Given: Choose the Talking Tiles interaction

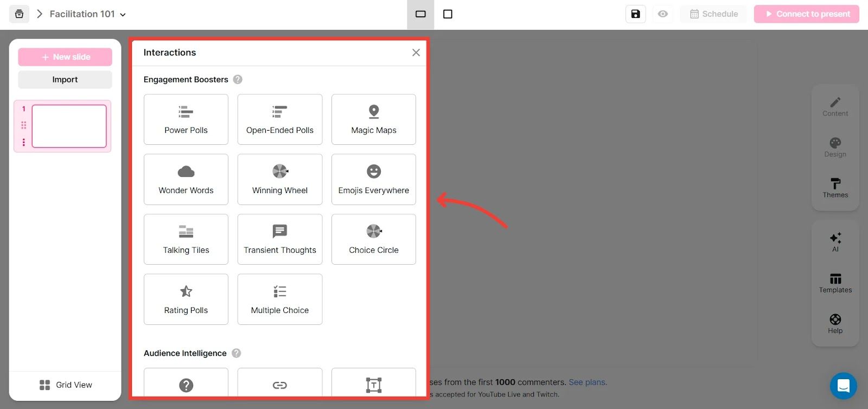Looking at the screenshot, I should point(186,239).
